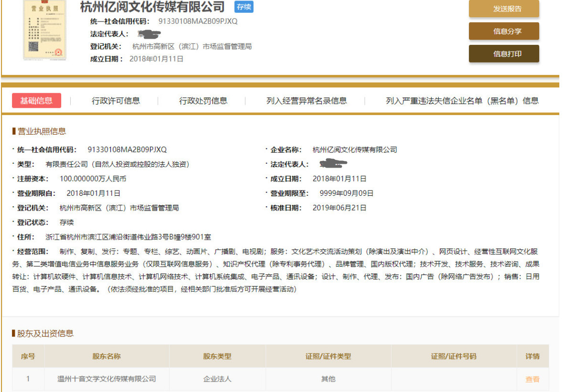Click shareholder name 温州十音文学文化传媒有限公司

[107, 379]
